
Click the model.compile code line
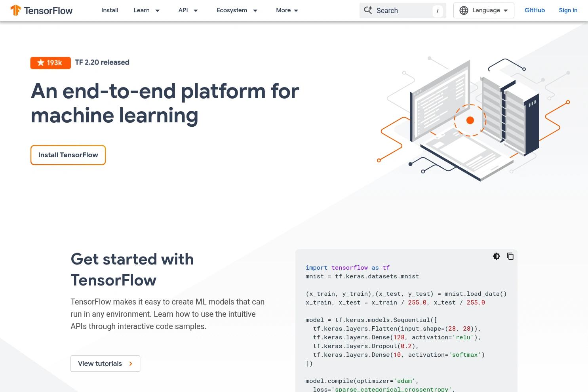coord(362,381)
